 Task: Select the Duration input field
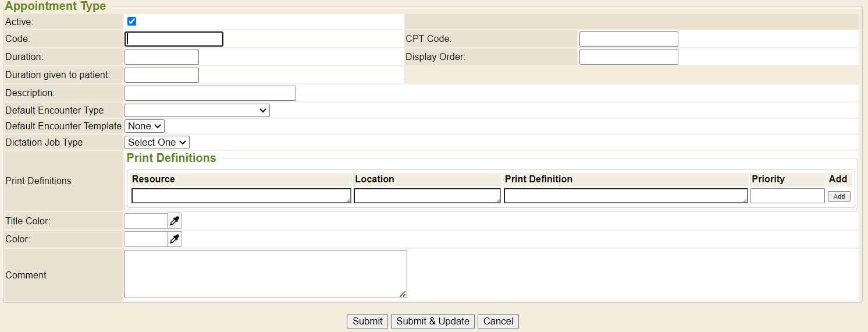[x=162, y=57]
